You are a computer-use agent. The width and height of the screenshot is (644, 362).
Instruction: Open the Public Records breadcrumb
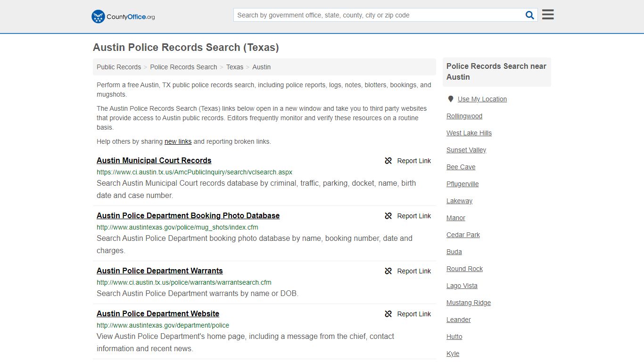click(x=119, y=67)
